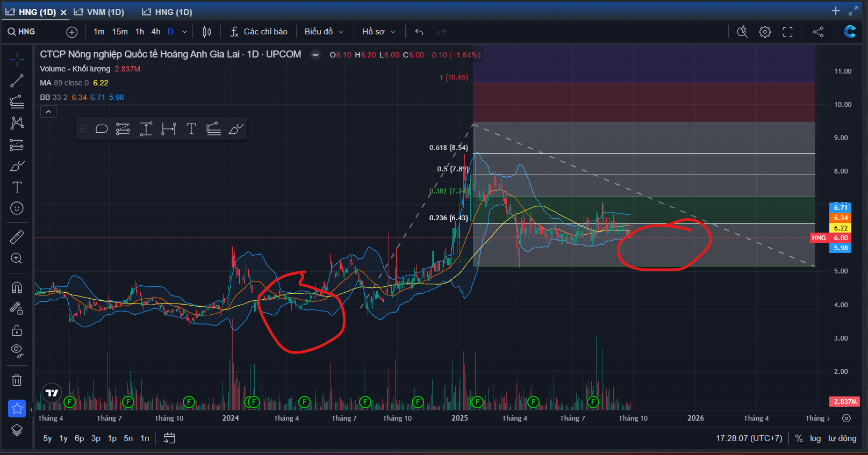
Task: Click the share chart icon
Action: pyautogui.click(x=818, y=32)
